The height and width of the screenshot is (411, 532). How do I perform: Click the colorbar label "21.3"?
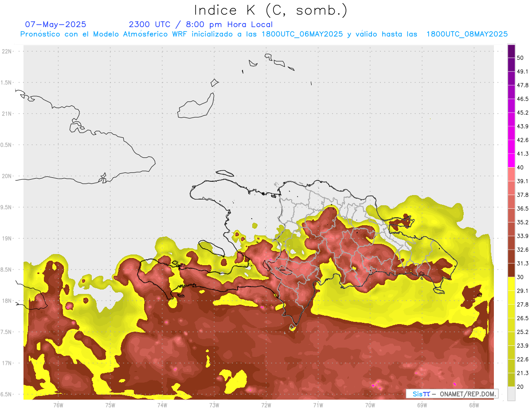[x=523, y=373]
